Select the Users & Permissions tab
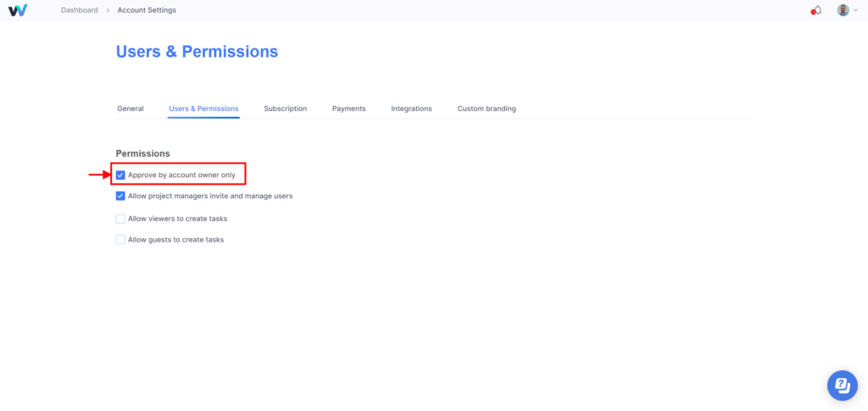This screenshot has width=868, height=411. click(x=203, y=108)
